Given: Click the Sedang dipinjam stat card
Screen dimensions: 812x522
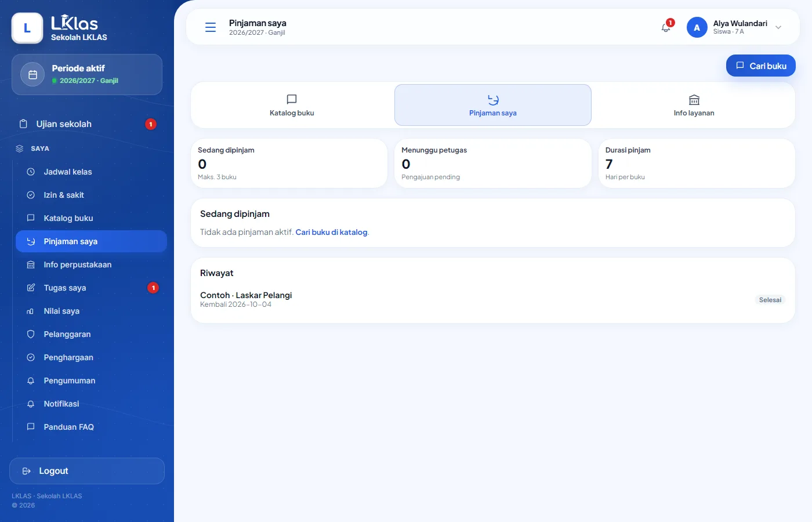Looking at the screenshot, I should click(289, 163).
